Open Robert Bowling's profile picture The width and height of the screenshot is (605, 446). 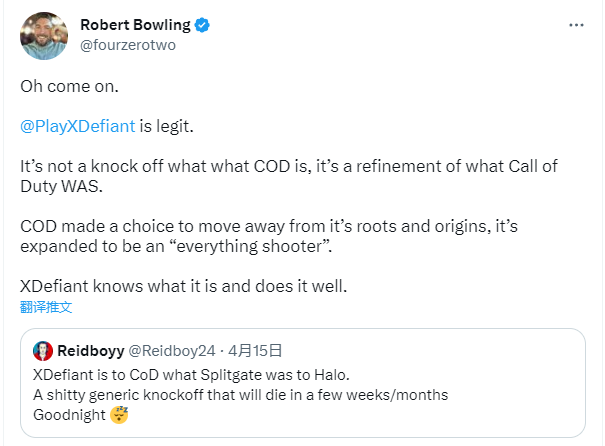44,35
